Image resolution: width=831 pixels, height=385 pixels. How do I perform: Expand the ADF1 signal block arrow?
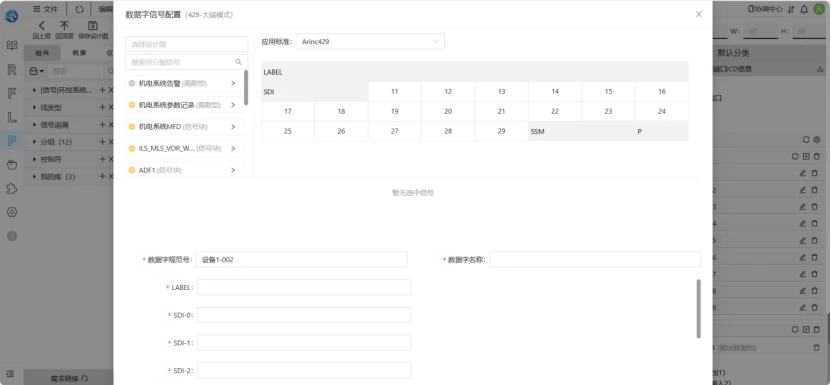233,170
